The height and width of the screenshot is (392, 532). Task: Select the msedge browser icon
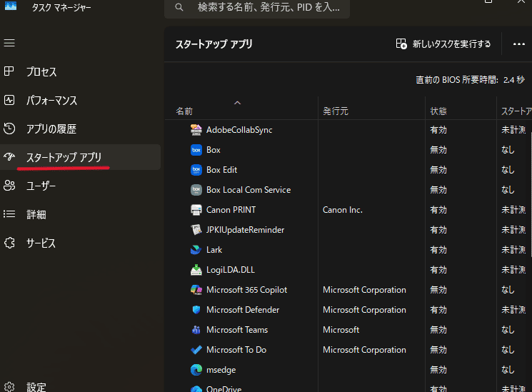[196, 370]
